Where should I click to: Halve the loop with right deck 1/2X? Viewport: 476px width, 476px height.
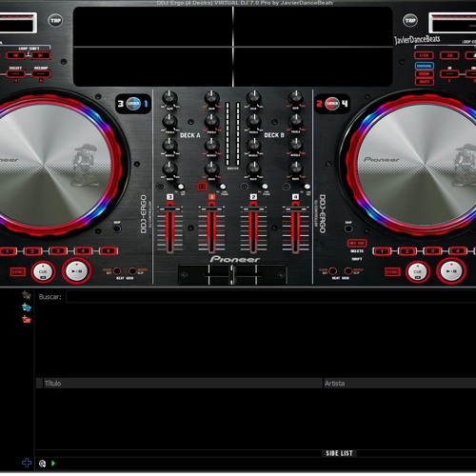[424, 55]
